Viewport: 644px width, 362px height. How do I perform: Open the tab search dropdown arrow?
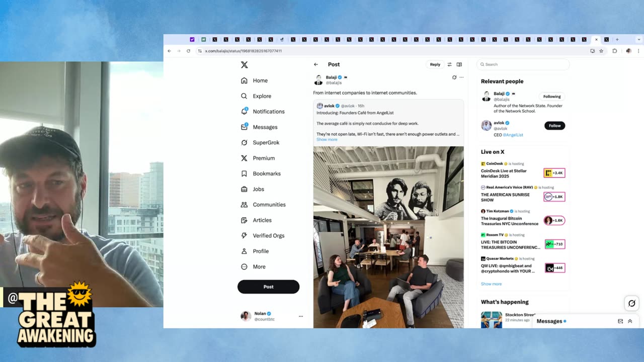click(639, 39)
